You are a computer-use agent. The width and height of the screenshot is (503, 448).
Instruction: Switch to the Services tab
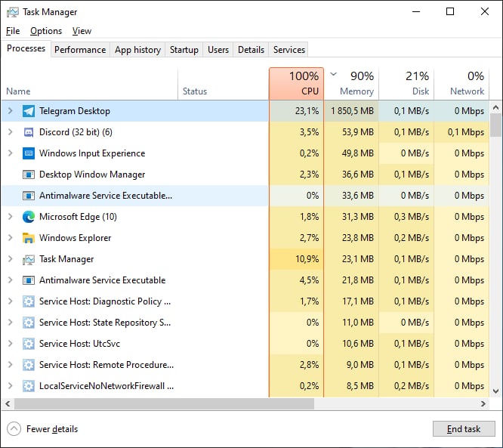click(289, 50)
